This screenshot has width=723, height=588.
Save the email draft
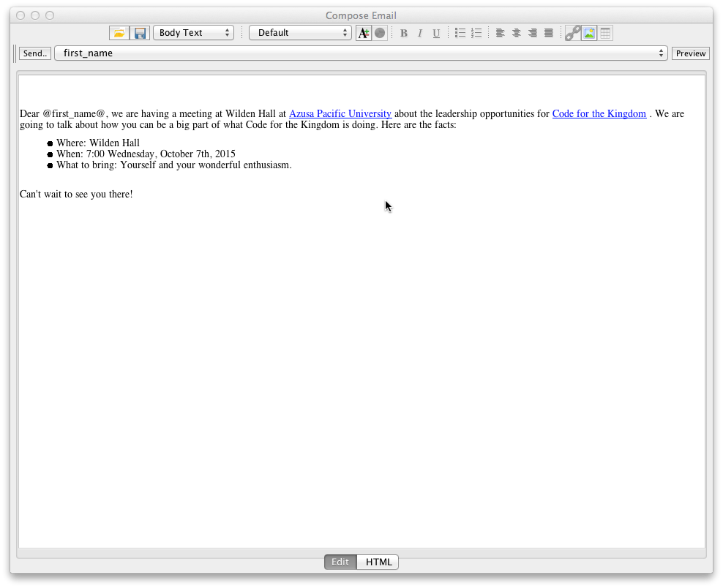click(139, 32)
